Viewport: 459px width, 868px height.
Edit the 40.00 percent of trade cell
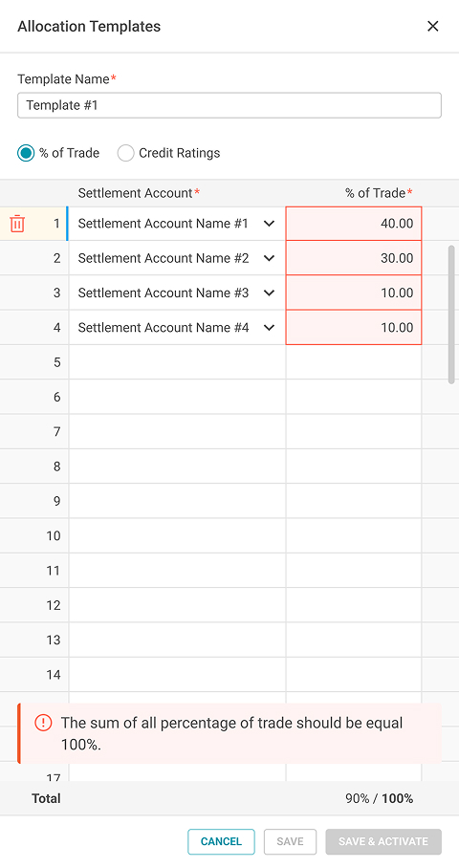(x=354, y=224)
